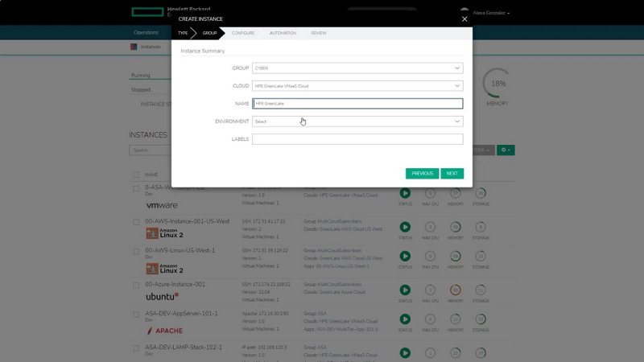The height and width of the screenshot is (362, 644).
Task: Click the Next button
Action: [x=452, y=174]
